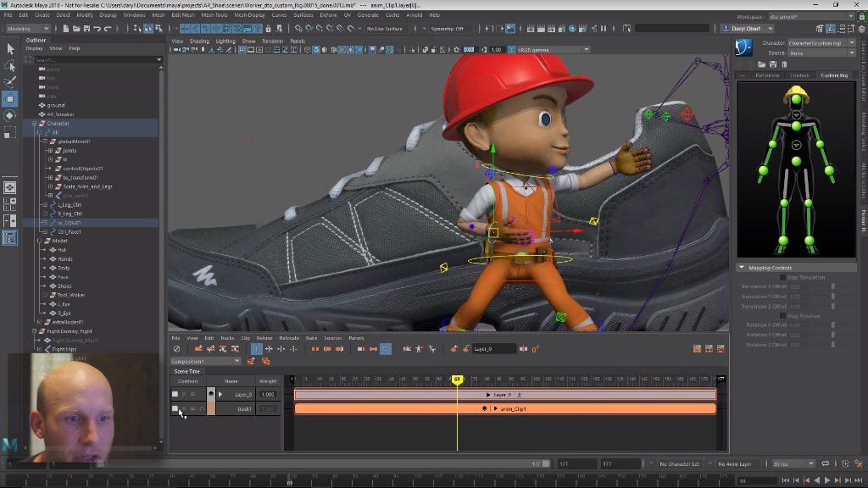
Task: Open the Mesh Tools menu
Action: point(214,15)
